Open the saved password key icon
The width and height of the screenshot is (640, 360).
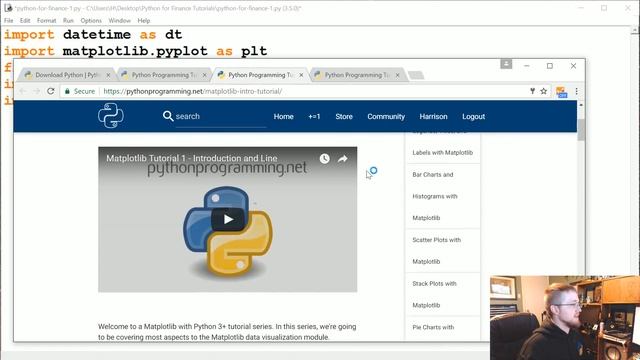tap(532, 91)
